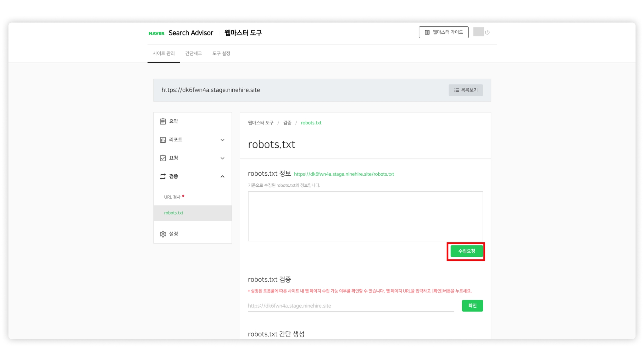The height and width of the screenshot is (362, 644).
Task: Click the 검증 arrows icon
Action: pos(163,177)
